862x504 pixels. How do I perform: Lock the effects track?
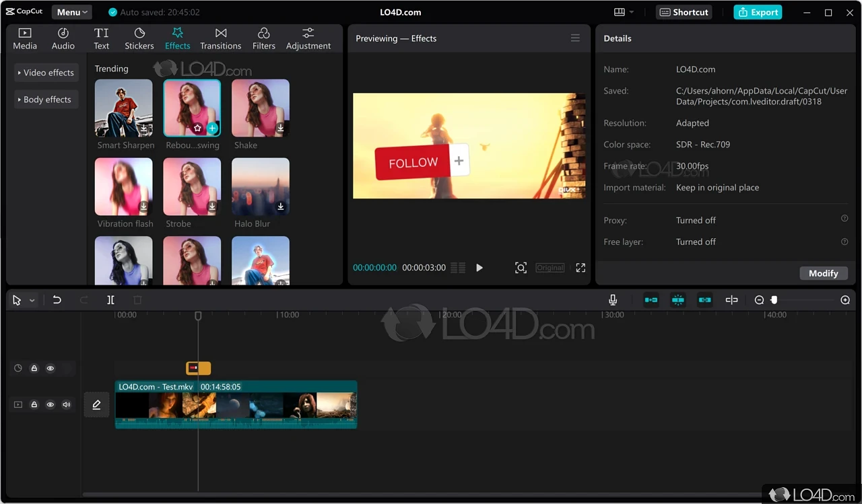[34, 368]
